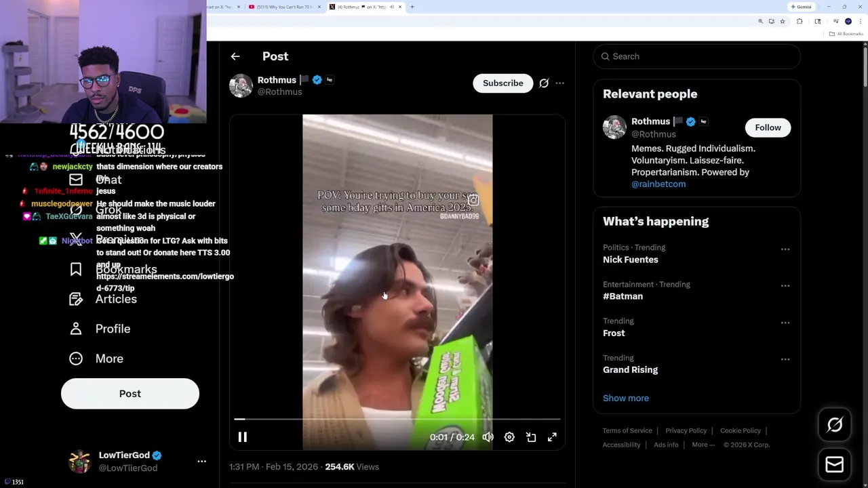The image size is (868, 488).
Task: Open Gemini in the browser
Action: (801, 7)
